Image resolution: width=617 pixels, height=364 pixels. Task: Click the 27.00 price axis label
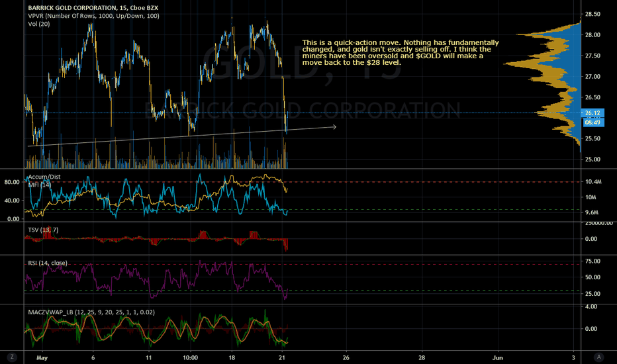593,76
